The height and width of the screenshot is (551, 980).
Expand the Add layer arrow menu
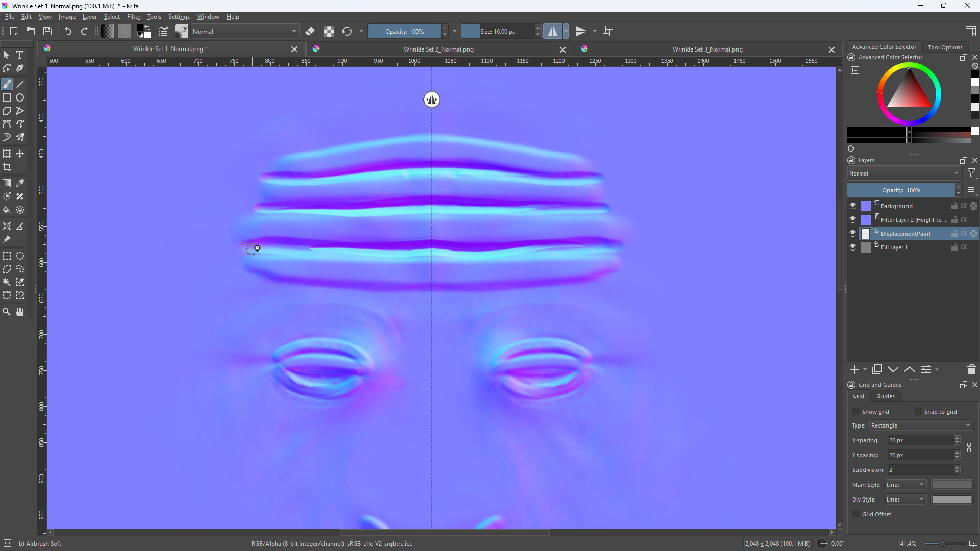click(865, 370)
